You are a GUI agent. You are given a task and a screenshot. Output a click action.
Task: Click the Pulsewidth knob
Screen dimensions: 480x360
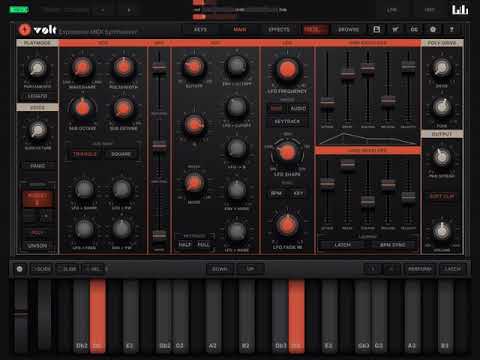(124, 67)
